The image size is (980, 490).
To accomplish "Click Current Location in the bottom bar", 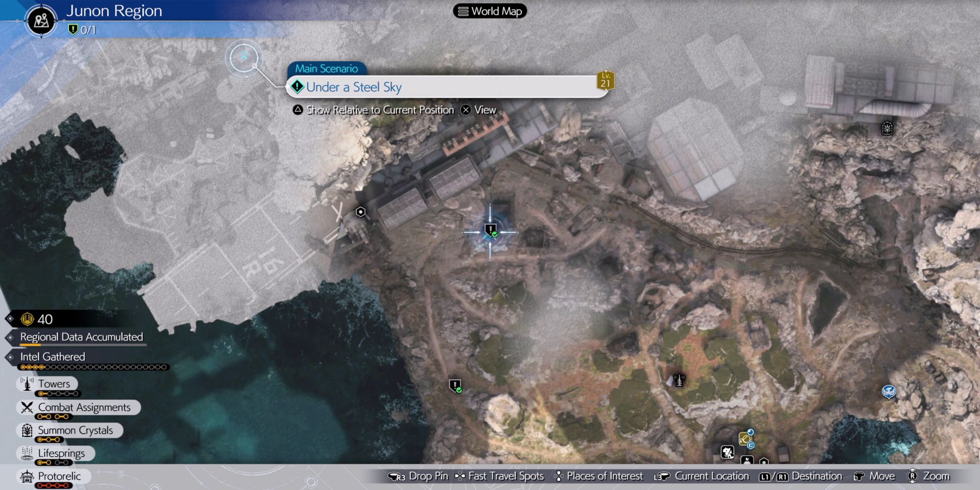I will (712, 476).
